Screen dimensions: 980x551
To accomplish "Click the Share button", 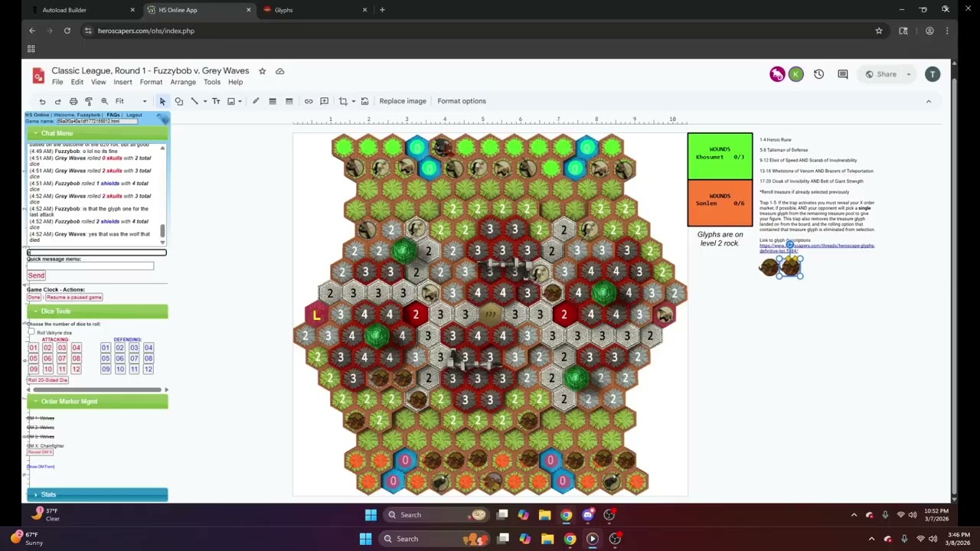I will tap(880, 74).
